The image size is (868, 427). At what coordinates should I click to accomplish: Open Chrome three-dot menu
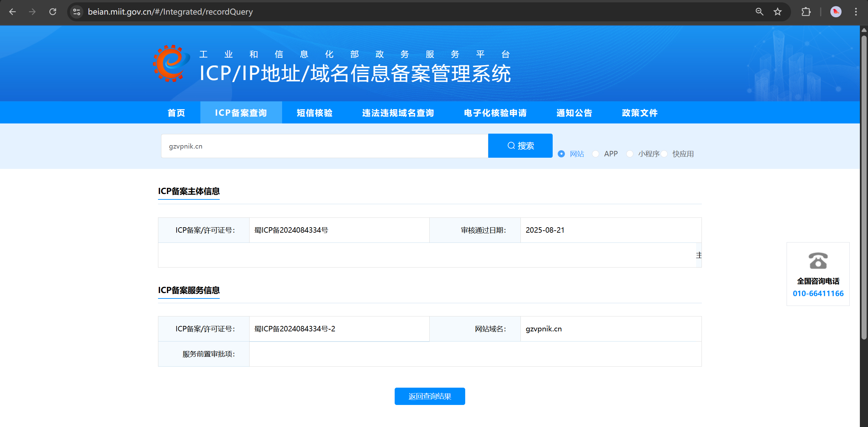tap(856, 12)
